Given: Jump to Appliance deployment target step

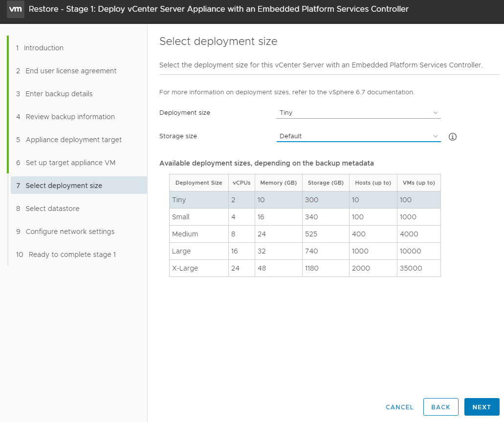Looking at the screenshot, I should (x=73, y=140).
